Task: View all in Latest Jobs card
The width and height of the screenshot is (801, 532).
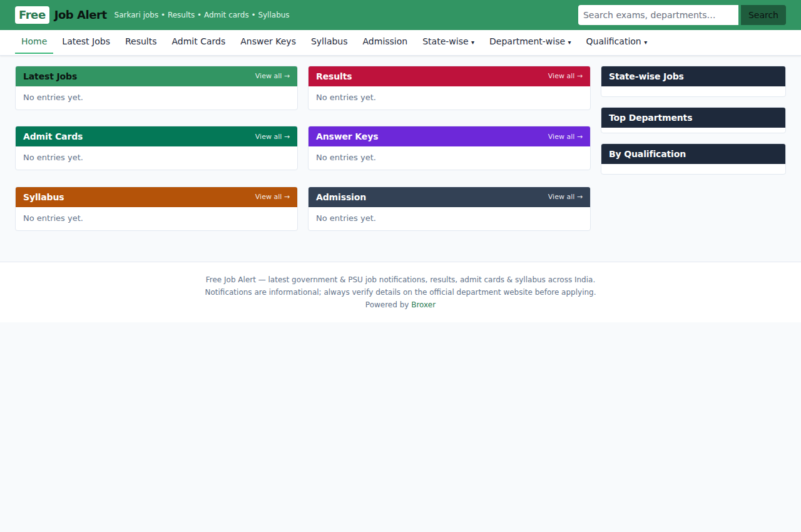Action: 272,76
